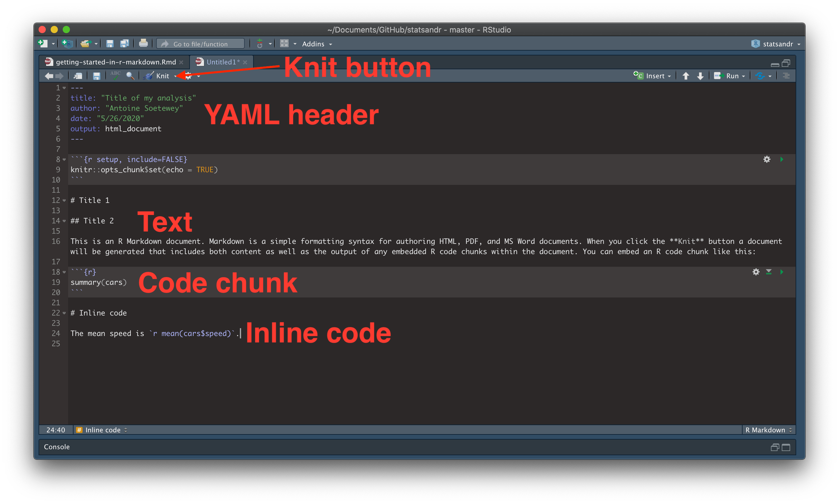Collapse the code chunk at line 8
The height and width of the screenshot is (504, 839).
tap(64, 159)
